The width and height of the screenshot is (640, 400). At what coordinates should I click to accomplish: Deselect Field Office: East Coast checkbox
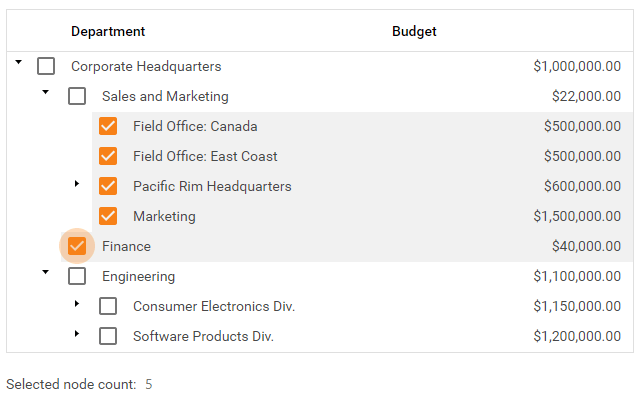[108, 157]
